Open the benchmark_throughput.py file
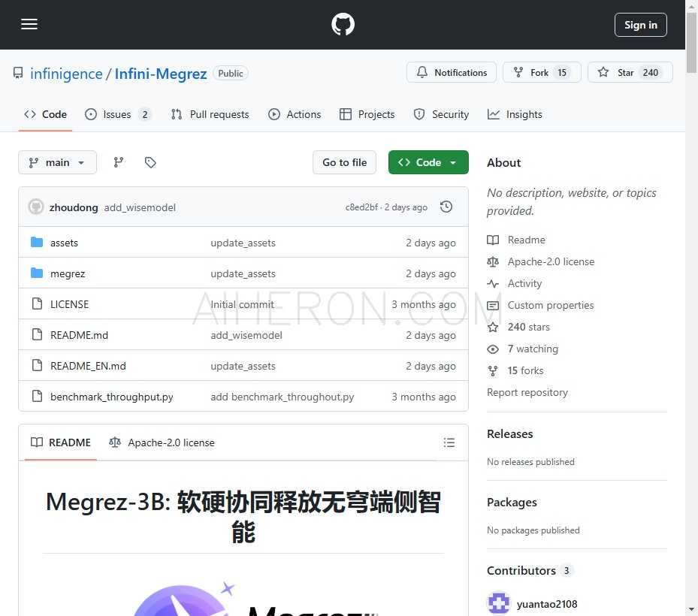 (x=111, y=397)
